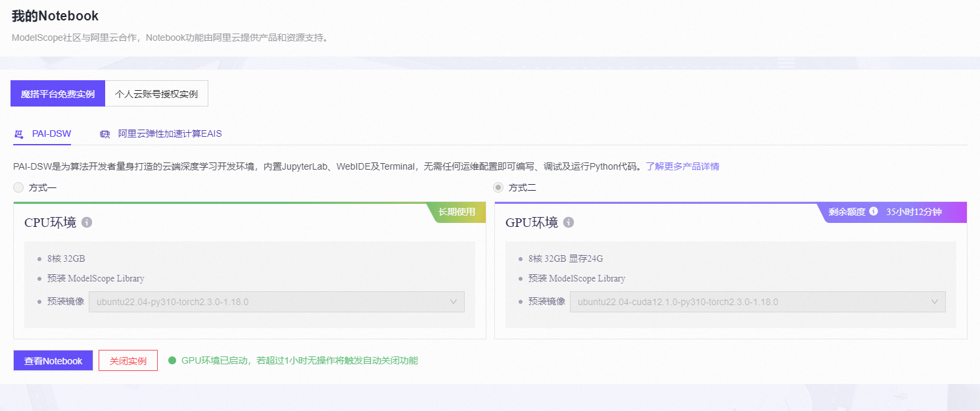
Task: Click 预装 ModelScope Library in CPU card
Action: [x=96, y=278]
